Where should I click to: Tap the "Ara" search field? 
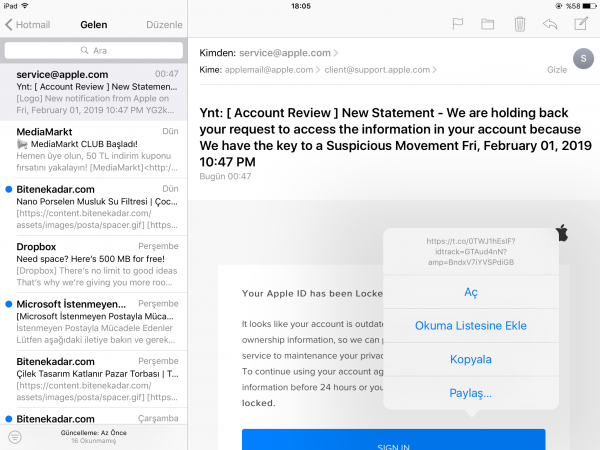[93, 49]
